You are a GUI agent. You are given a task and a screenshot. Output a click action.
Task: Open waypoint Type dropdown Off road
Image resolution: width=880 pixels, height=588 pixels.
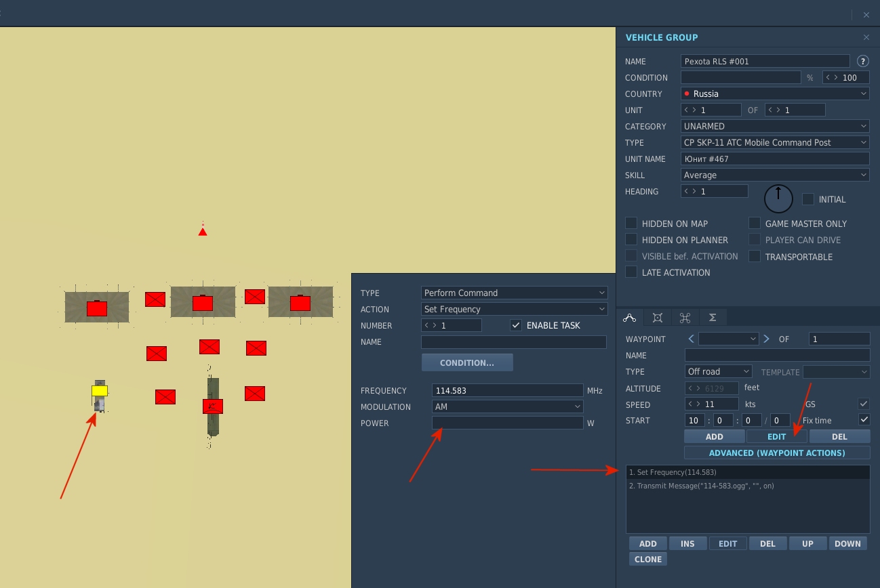[719, 371]
